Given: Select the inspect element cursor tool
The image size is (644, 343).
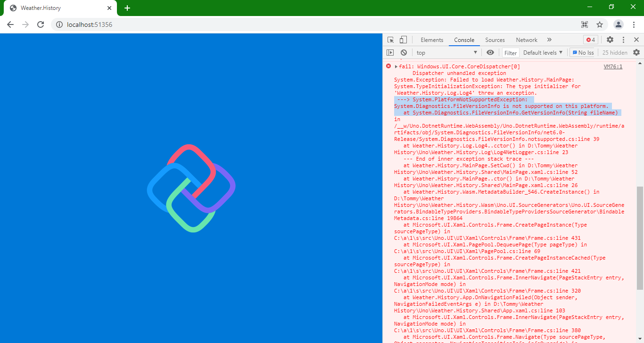Looking at the screenshot, I should point(390,40).
